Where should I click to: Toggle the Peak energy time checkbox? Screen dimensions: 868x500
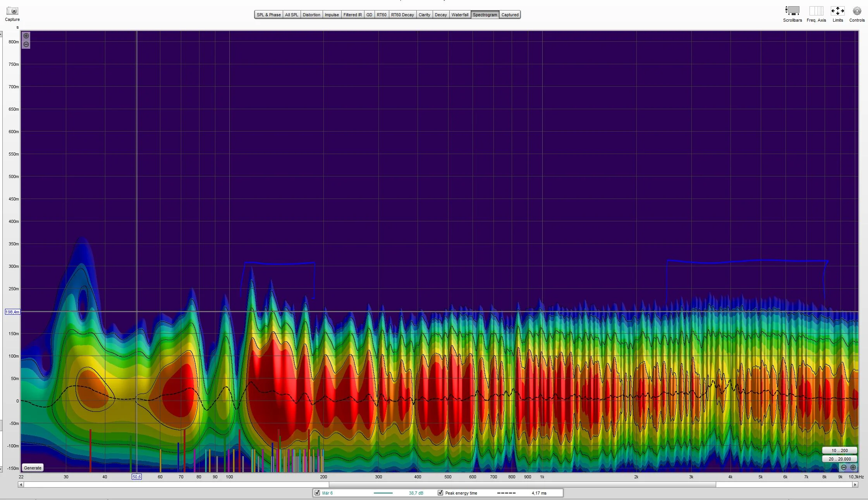440,493
